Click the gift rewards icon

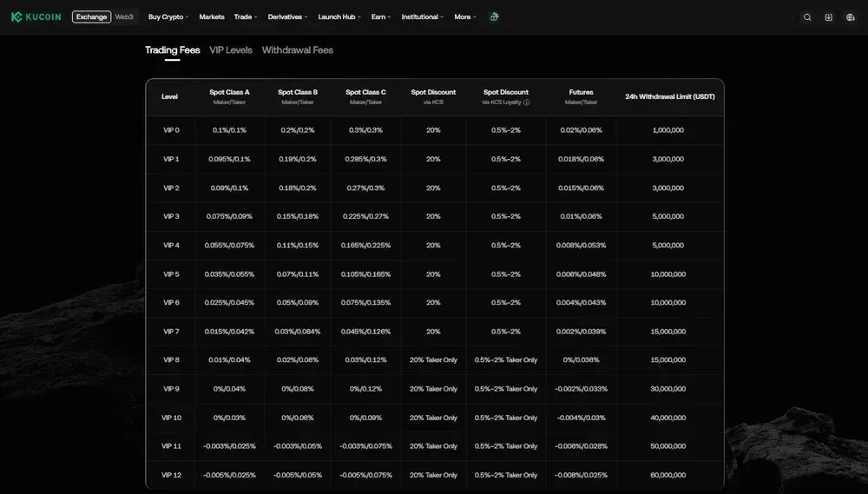(x=495, y=16)
